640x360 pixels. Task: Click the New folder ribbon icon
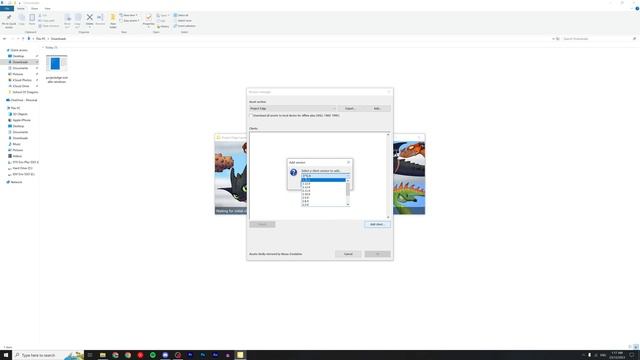click(113, 20)
